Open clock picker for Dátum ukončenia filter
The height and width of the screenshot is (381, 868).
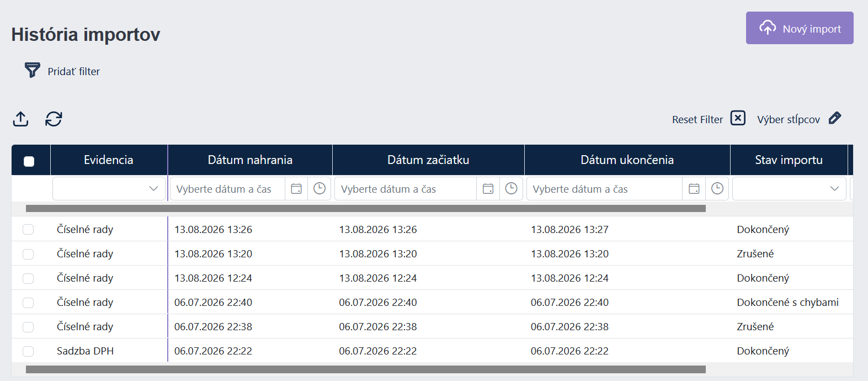tap(717, 189)
